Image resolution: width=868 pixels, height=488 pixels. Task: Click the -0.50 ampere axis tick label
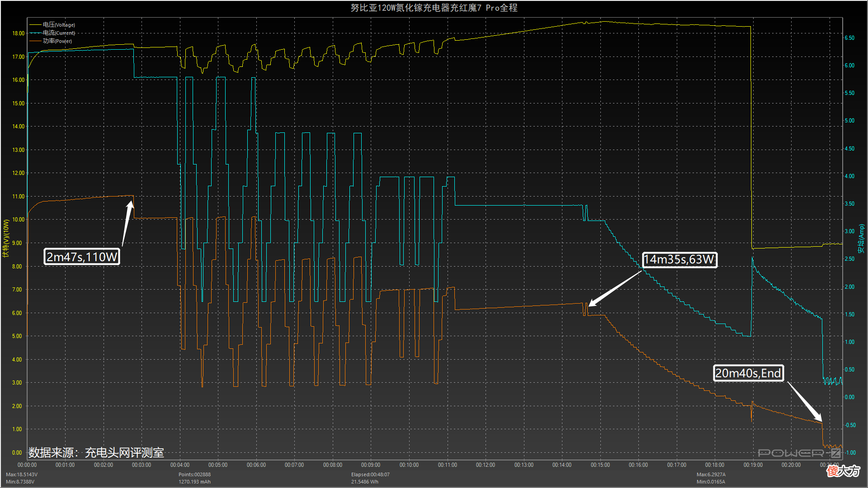tap(850, 425)
